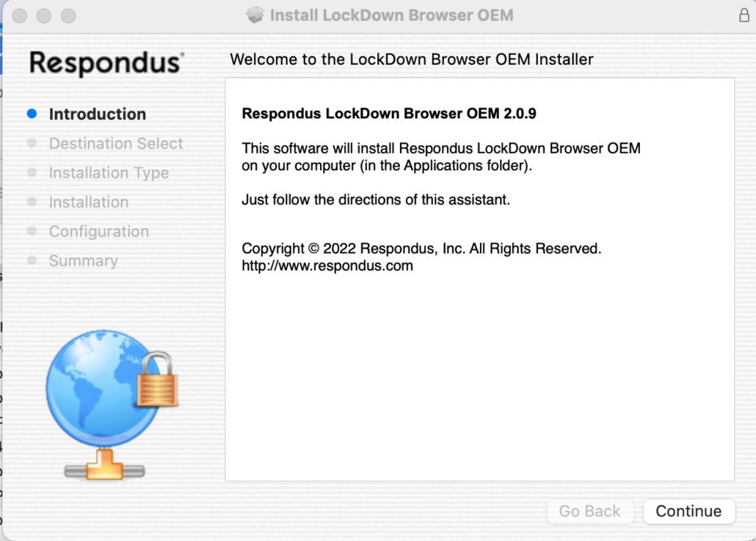Click the zoom window button
The height and width of the screenshot is (541, 756).
point(68,16)
